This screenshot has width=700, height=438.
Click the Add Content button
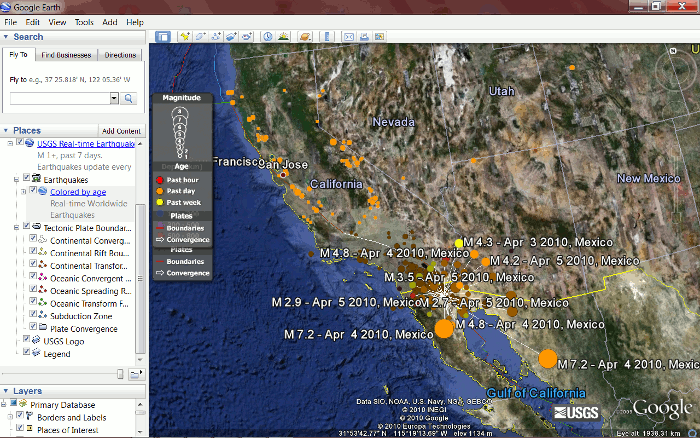click(x=121, y=131)
